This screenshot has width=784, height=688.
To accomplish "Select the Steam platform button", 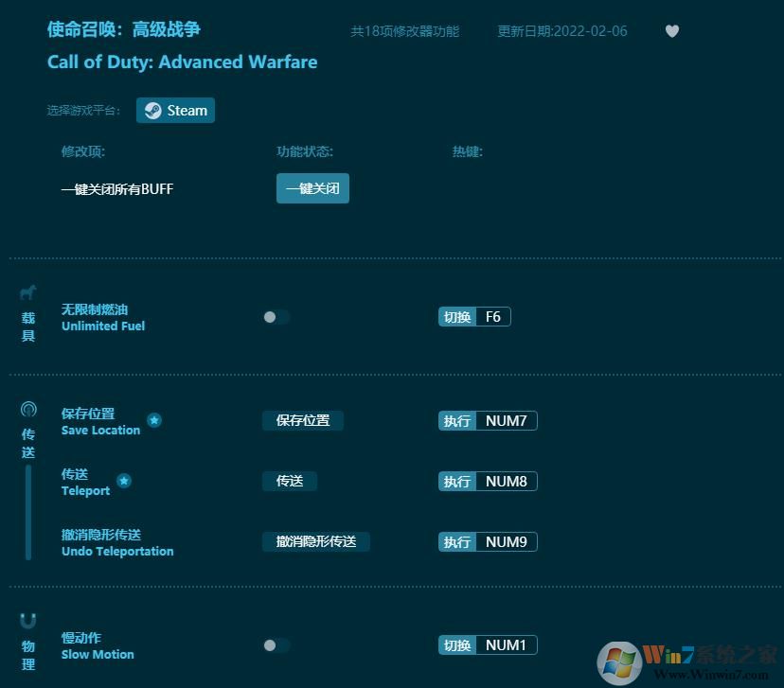I will coord(175,111).
